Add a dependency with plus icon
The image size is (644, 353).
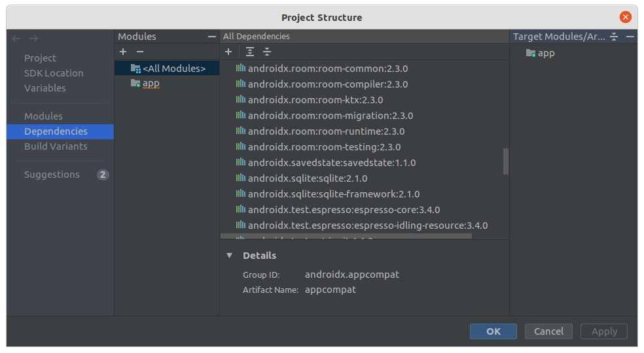(228, 52)
